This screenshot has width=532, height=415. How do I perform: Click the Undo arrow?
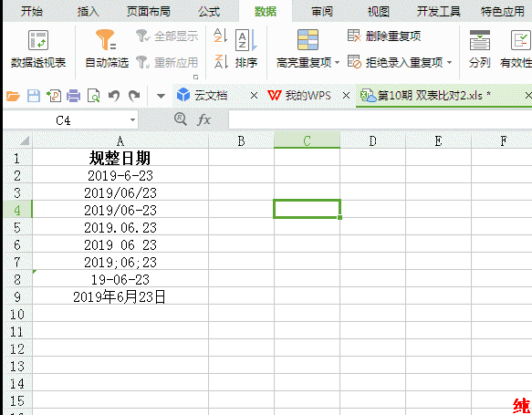114,96
